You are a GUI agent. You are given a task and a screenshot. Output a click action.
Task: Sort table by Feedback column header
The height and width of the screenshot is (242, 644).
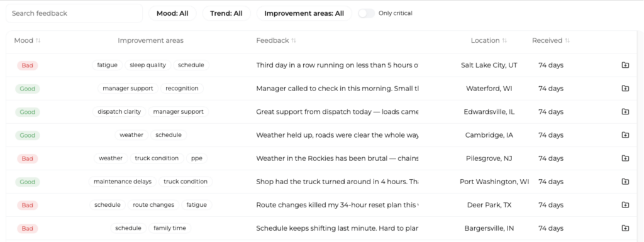[276, 41]
